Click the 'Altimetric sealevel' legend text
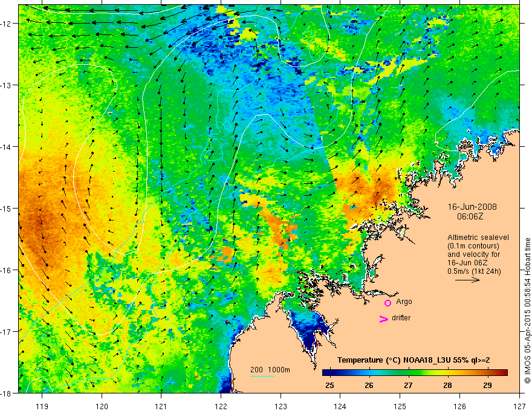The image size is (532, 411). pos(478,238)
